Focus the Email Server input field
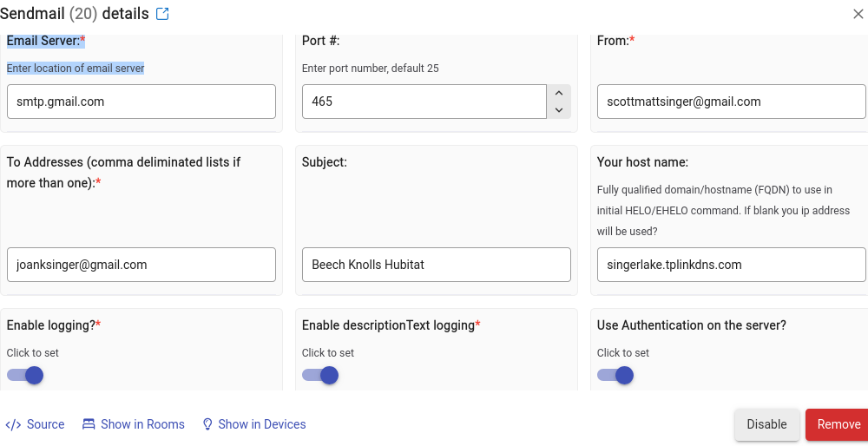The image size is (868, 446). pyautogui.click(x=141, y=102)
